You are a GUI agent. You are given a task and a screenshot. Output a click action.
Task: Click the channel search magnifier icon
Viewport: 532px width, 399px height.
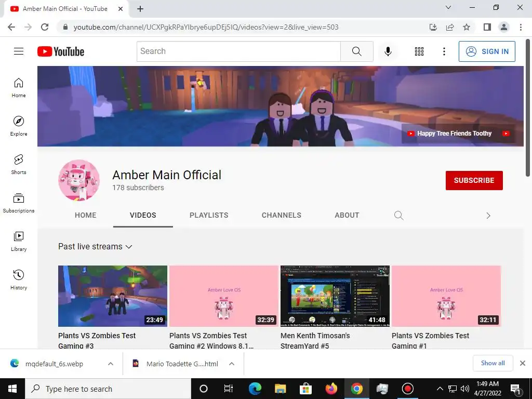pyautogui.click(x=398, y=216)
